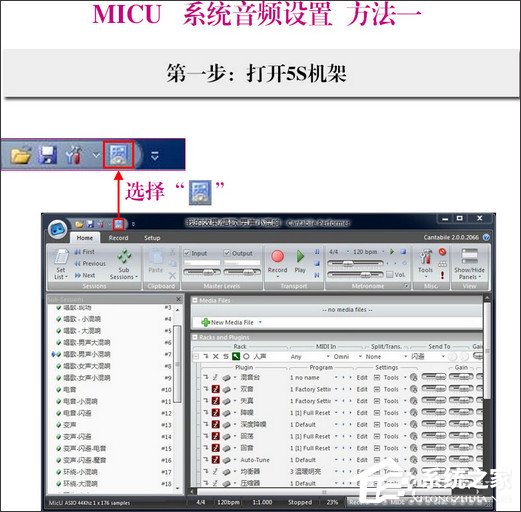Click the red panic stop icon in Misc
Viewport: 521px width, 512px height.
442,252
